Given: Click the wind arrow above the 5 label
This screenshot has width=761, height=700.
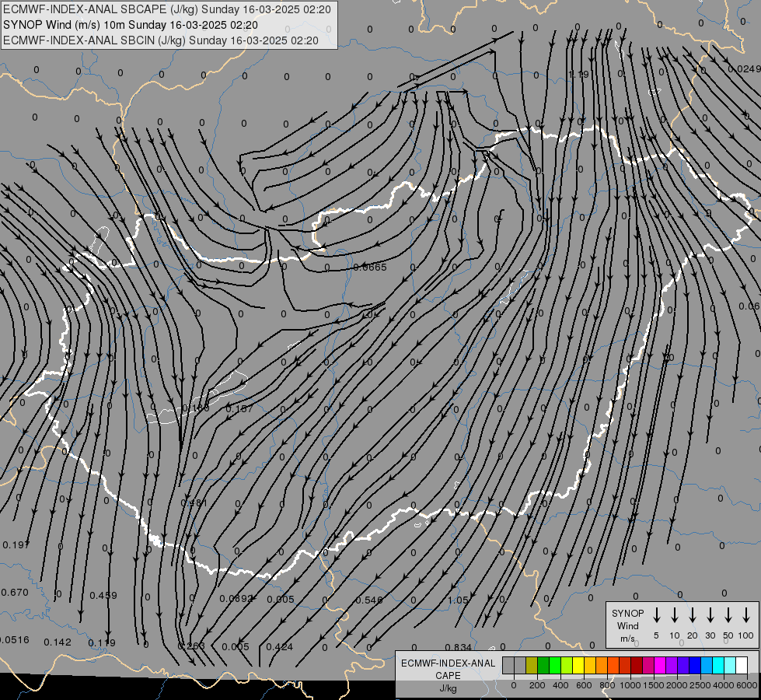Looking at the screenshot, I should pyautogui.click(x=656, y=615).
